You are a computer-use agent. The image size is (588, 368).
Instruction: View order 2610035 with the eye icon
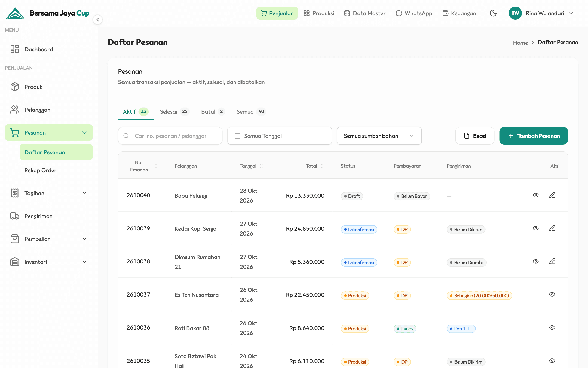point(552,361)
